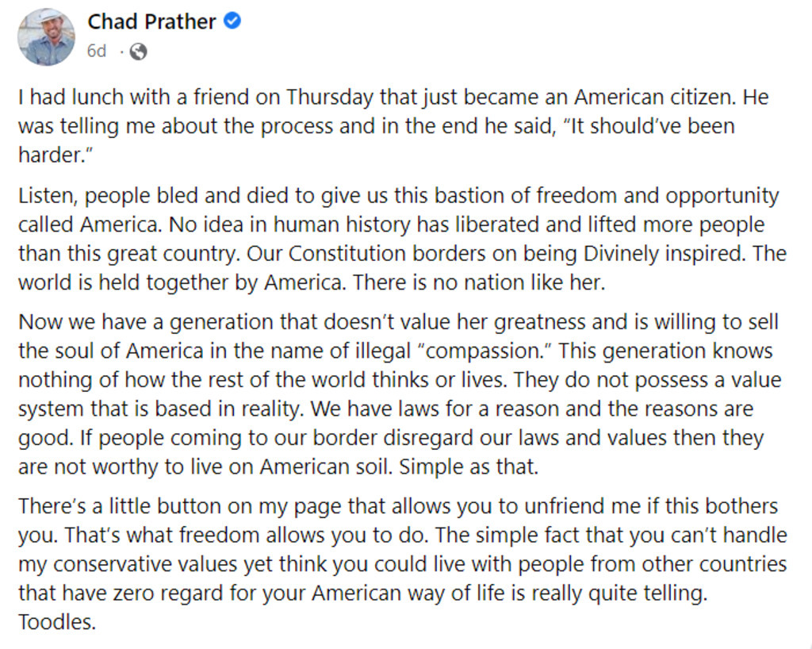The width and height of the screenshot is (812, 649).
Task: Click the Chad Prather name link
Action: 151,21
